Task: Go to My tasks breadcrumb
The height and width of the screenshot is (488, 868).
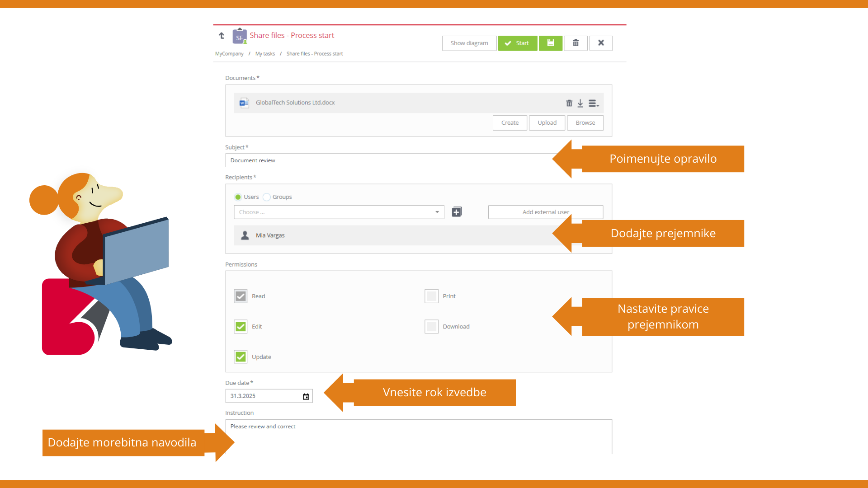Action: pyautogui.click(x=265, y=54)
